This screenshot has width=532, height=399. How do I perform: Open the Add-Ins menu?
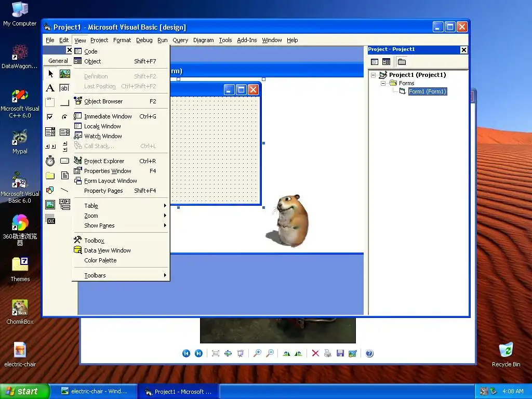coord(247,40)
